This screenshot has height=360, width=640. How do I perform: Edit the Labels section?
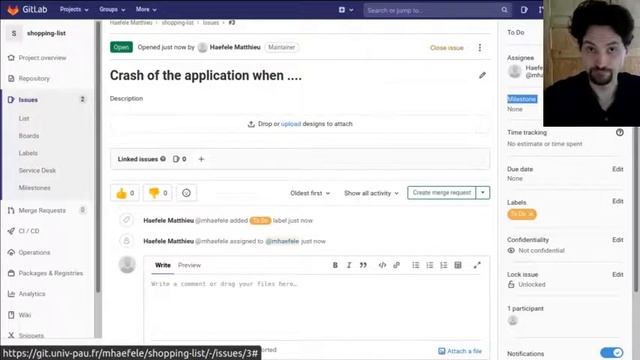point(618,201)
